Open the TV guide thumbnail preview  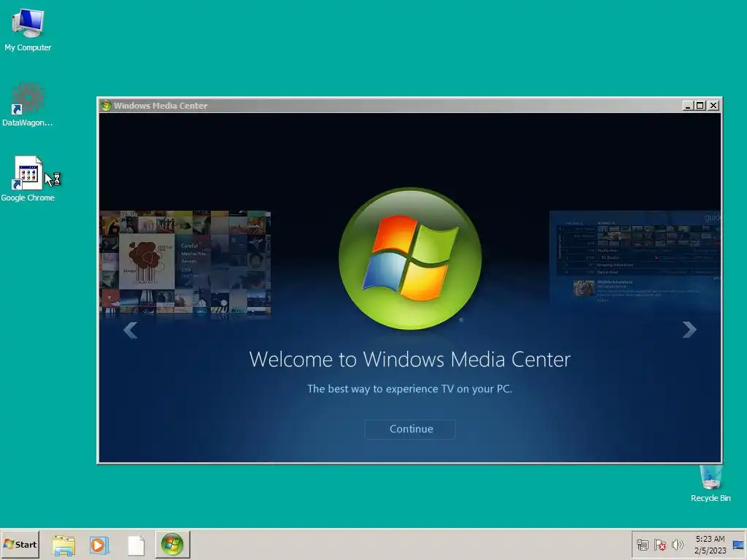point(635,257)
